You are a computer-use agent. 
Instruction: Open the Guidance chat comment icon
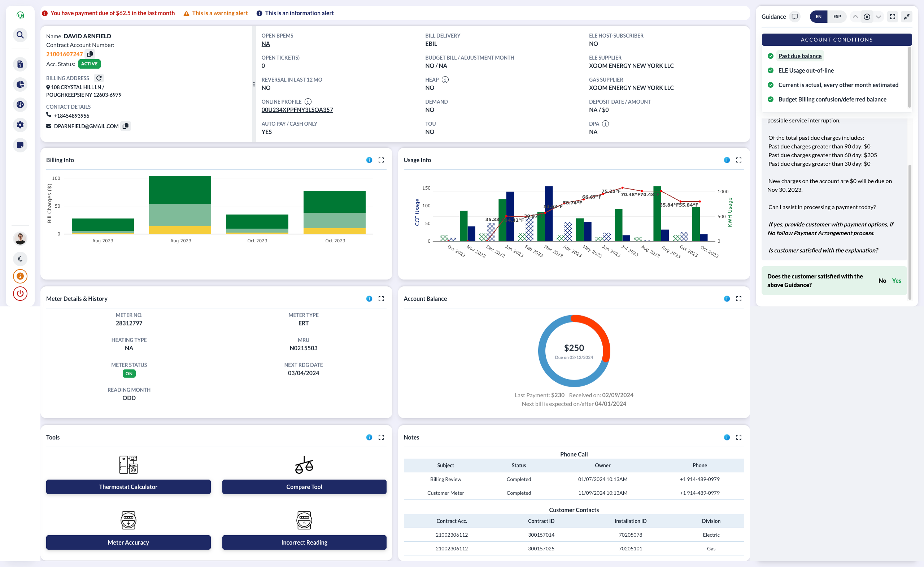795,17
